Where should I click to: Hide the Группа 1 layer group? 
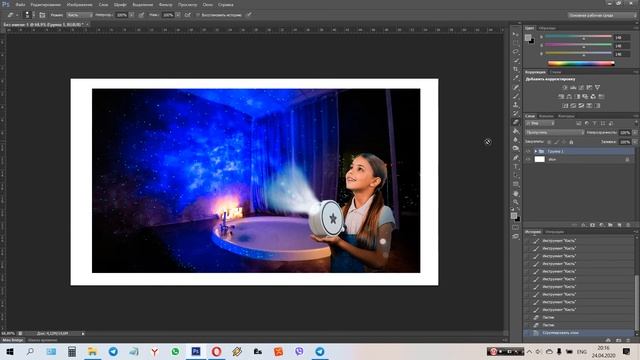(x=528, y=151)
